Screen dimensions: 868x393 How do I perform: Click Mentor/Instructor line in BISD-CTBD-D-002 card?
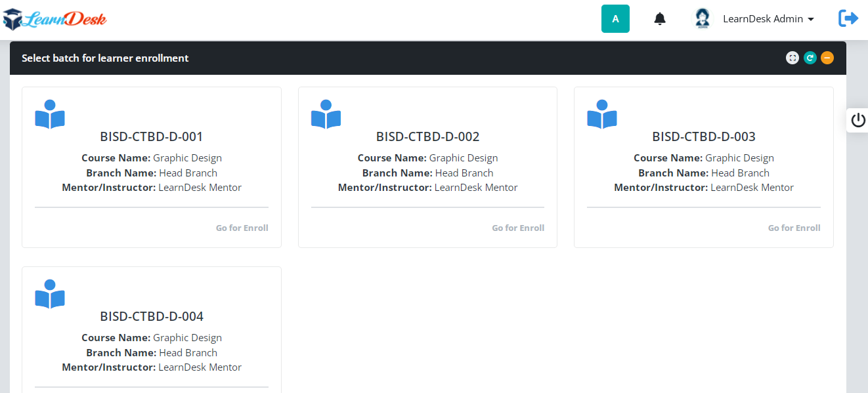(428, 188)
